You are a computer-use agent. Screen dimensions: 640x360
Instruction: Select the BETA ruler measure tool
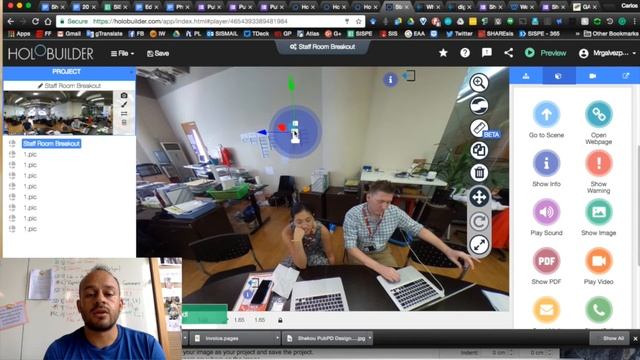(x=479, y=128)
